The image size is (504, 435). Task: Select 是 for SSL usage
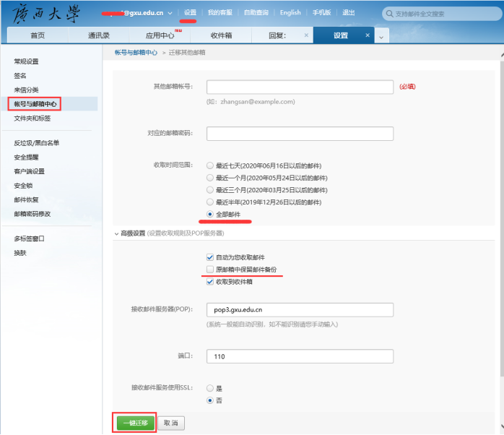(x=210, y=388)
